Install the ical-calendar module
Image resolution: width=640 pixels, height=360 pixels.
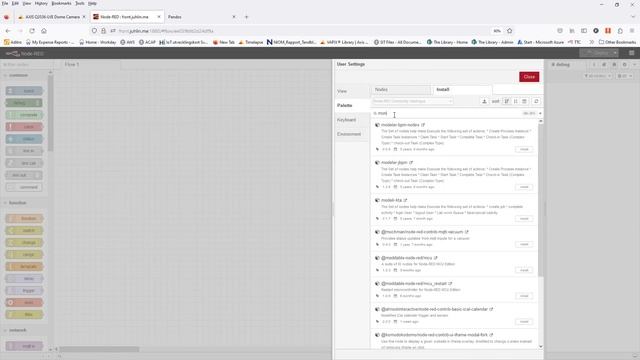(524, 322)
